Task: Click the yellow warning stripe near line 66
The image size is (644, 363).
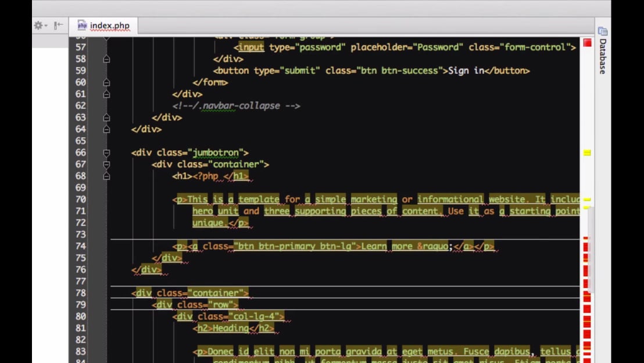Action: [587, 153]
